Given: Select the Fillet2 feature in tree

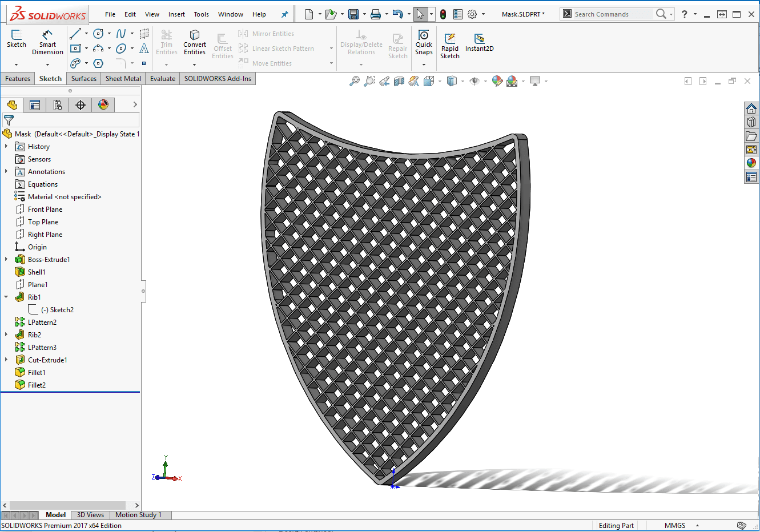Looking at the screenshot, I should tap(37, 385).
